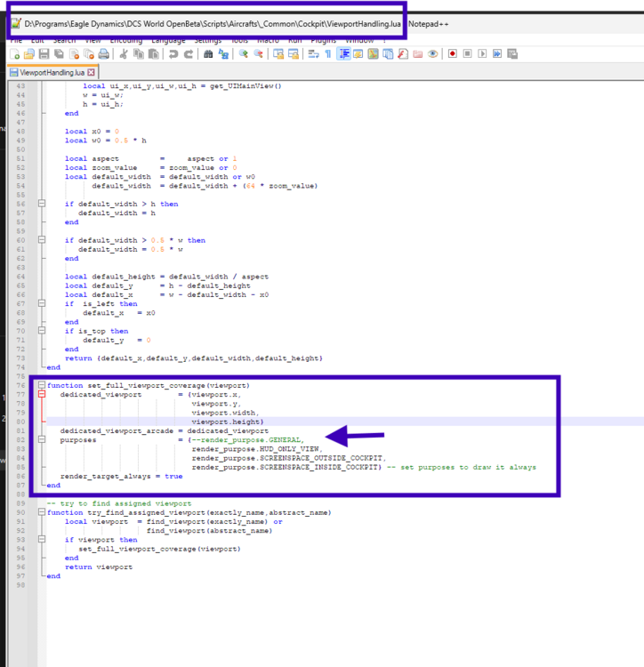Fold purposes table at line 82
This screenshot has height=667, width=644.
point(42,439)
